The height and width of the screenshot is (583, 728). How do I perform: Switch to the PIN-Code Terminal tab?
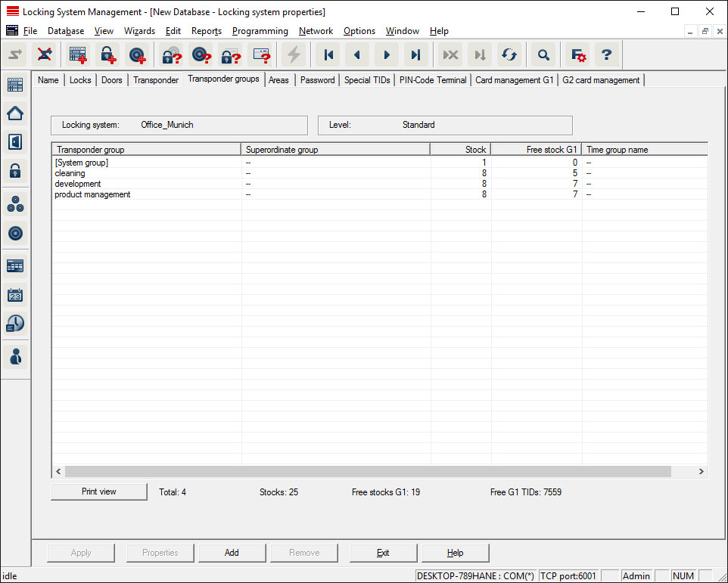(432, 80)
